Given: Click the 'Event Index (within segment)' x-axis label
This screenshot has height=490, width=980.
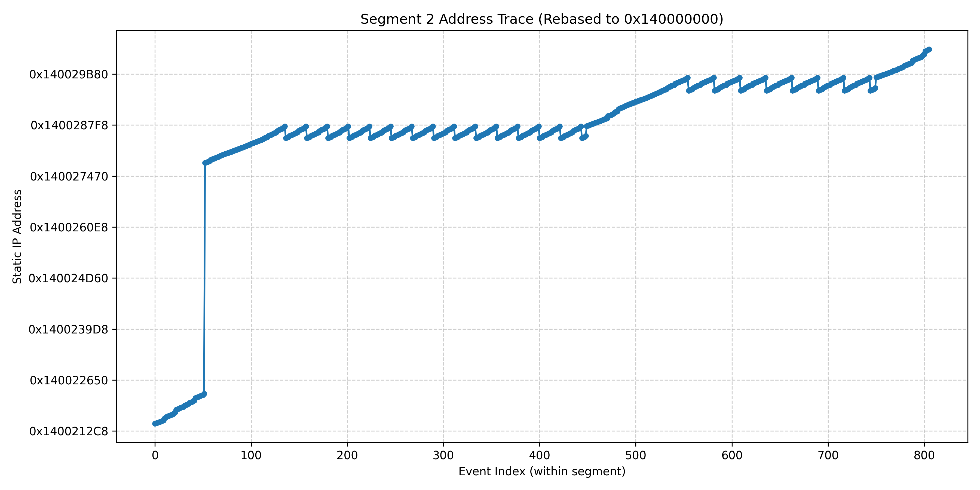Looking at the screenshot, I should [x=542, y=471].
